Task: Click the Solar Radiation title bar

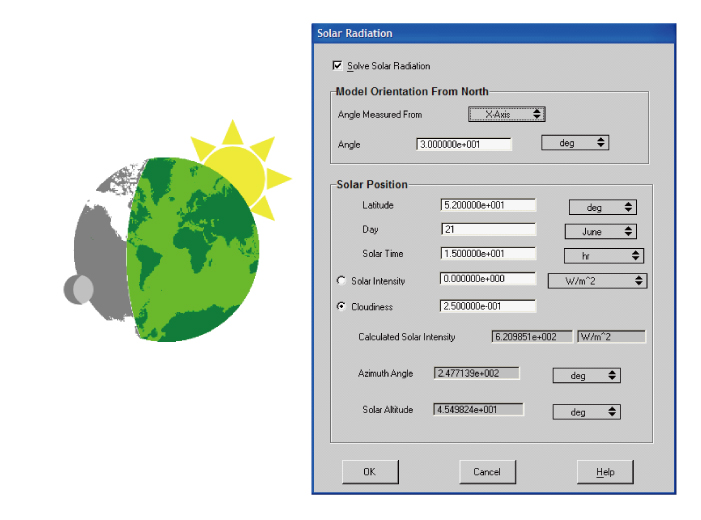Action: 494,33
